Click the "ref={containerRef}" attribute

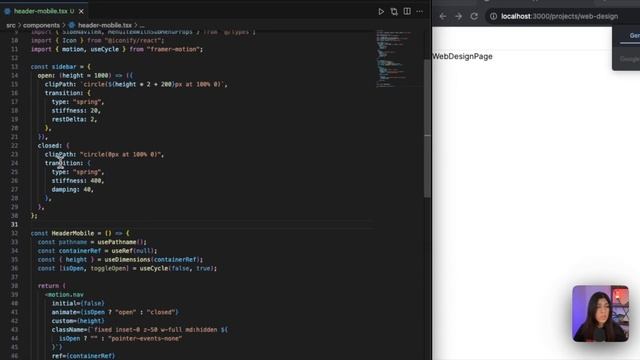tap(83, 356)
